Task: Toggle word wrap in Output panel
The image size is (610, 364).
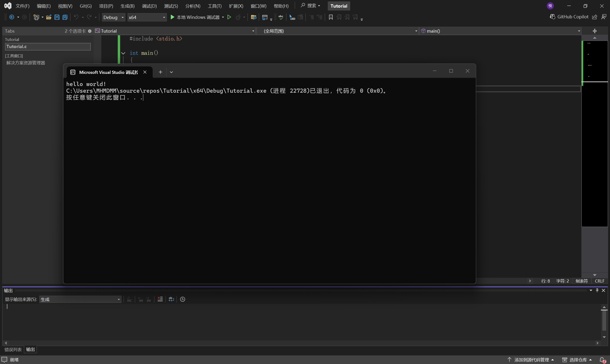Action: coord(171,299)
